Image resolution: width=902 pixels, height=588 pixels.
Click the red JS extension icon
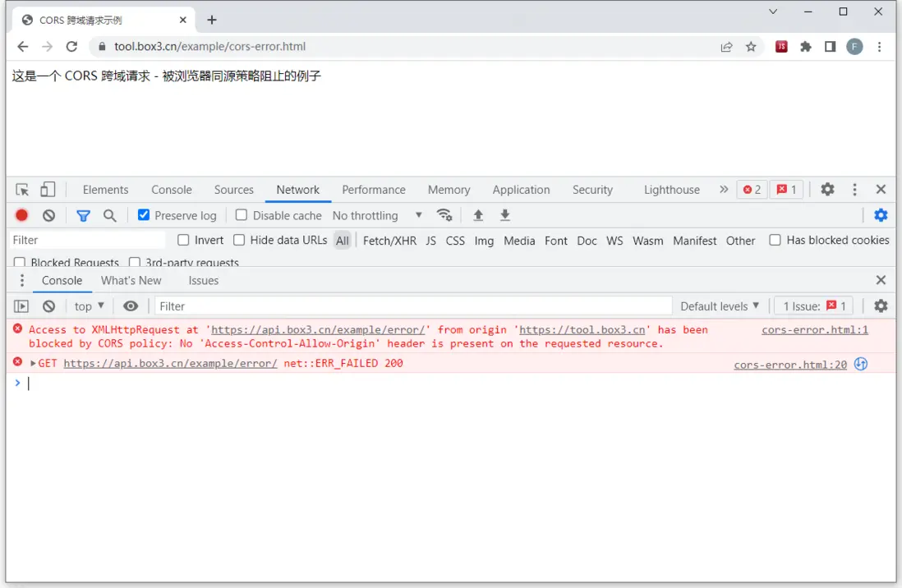pyautogui.click(x=781, y=47)
